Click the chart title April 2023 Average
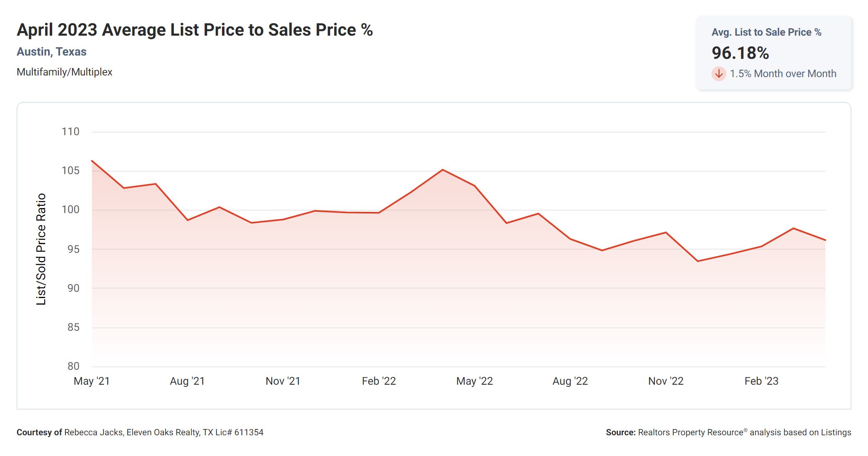868x456 pixels. point(195,30)
